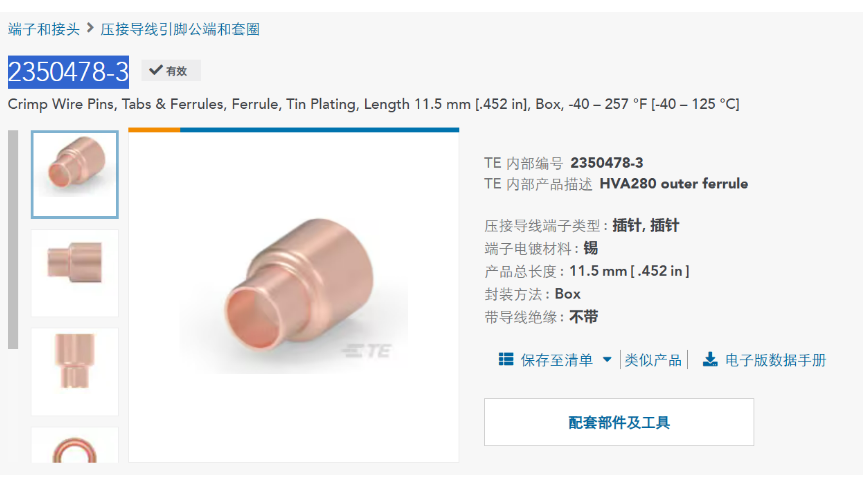The width and height of the screenshot is (863, 488).
Task: Click the list icon beside 保存至清单
Action: point(506,360)
